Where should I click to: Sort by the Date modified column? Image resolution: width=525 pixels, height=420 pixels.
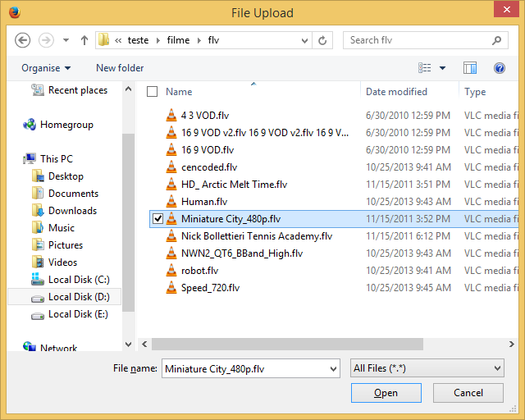[396, 92]
